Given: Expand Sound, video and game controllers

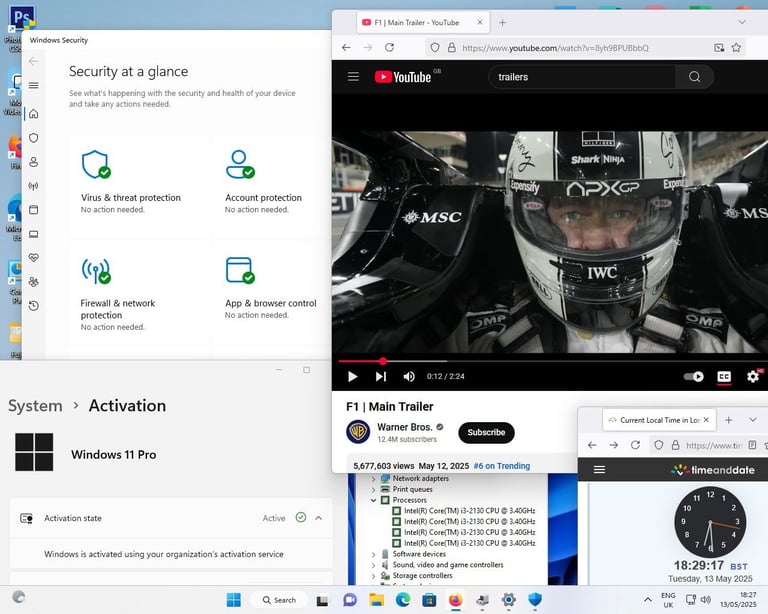Looking at the screenshot, I should [x=374, y=565].
